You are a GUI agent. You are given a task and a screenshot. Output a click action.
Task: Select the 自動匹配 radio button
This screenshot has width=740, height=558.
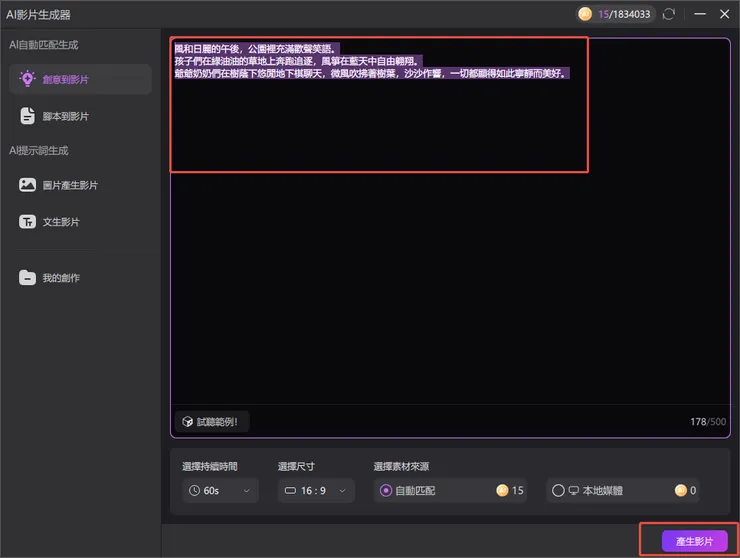tap(386, 490)
